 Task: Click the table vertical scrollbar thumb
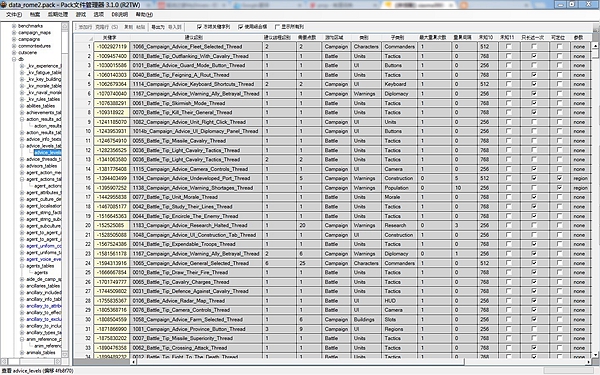pos(595,54)
